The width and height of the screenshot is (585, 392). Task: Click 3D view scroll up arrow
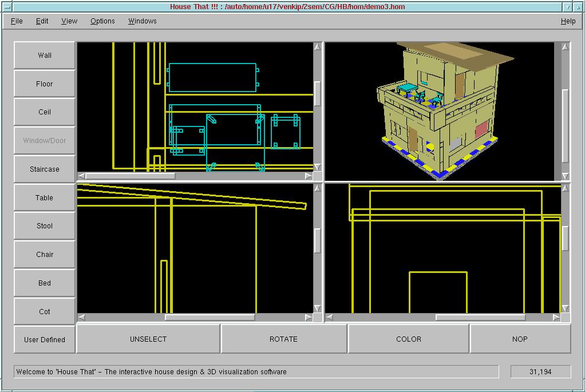(x=565, y=46)
